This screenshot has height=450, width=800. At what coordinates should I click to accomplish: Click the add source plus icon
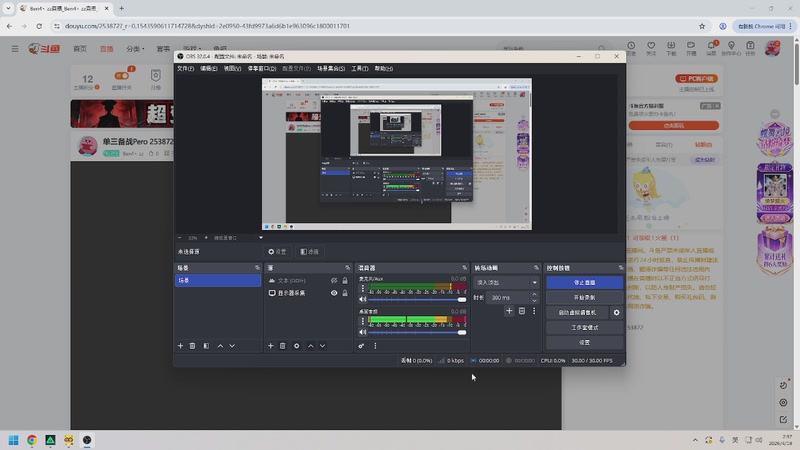point(271,346)
